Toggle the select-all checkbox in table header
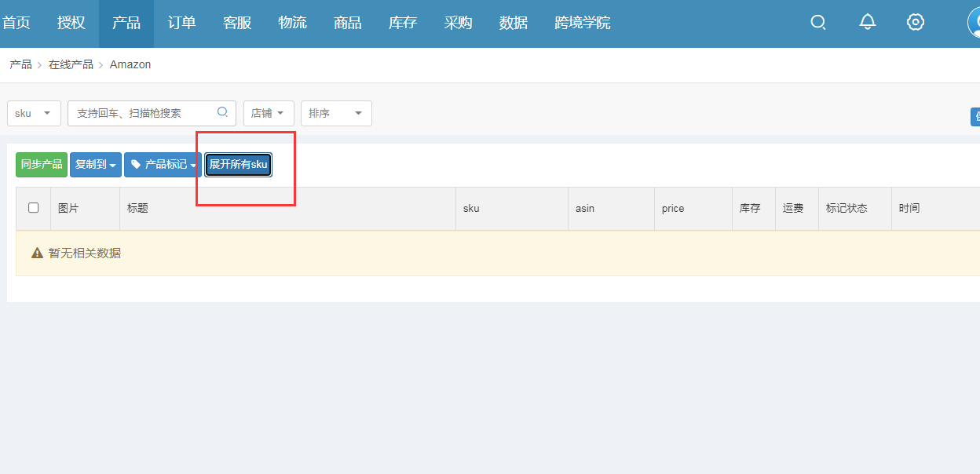980x474 pixels. [x=33, y=208]
